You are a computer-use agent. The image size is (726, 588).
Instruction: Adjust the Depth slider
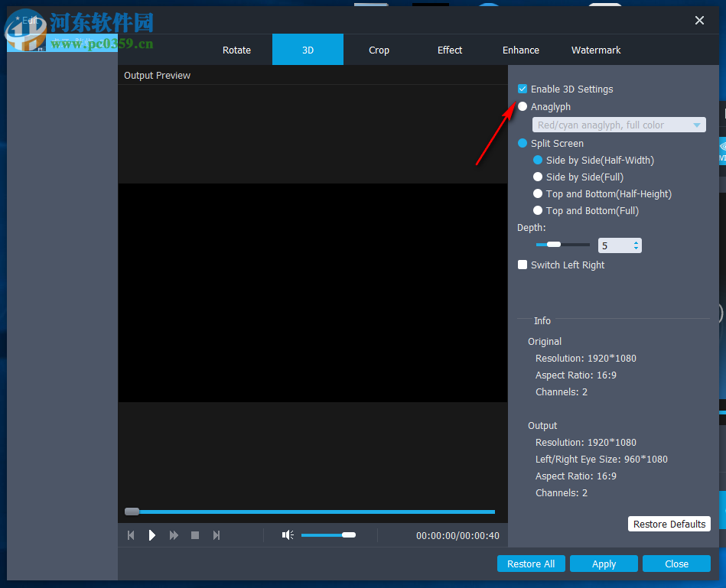[552, 244]
